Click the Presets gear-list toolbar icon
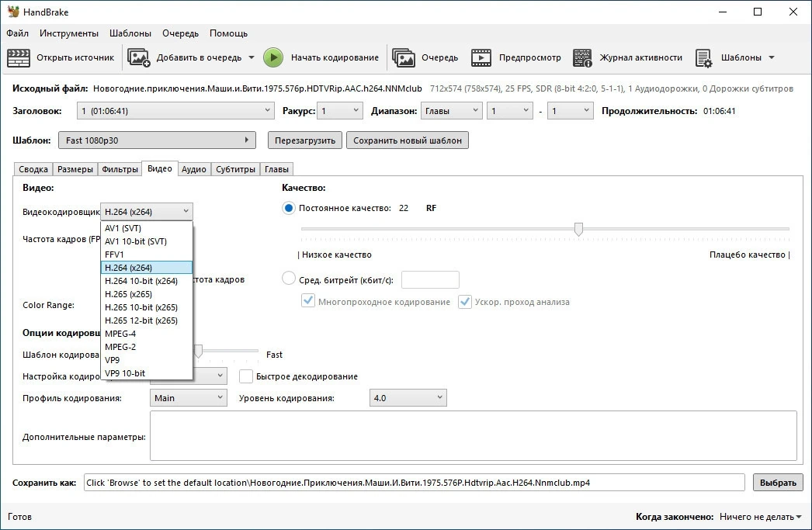 click(x=704, y=57)
